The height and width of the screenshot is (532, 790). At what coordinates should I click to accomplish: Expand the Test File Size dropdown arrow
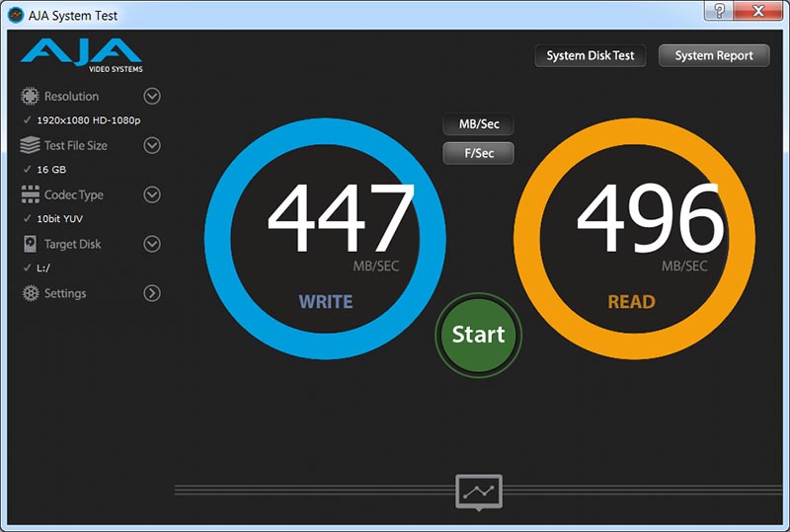[152, 145]
